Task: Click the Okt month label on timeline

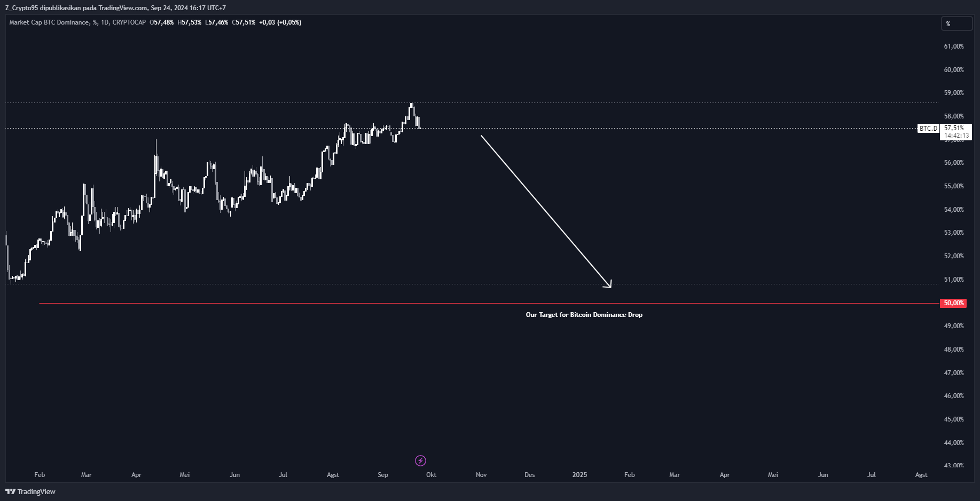Action: (x=430, y=474)
